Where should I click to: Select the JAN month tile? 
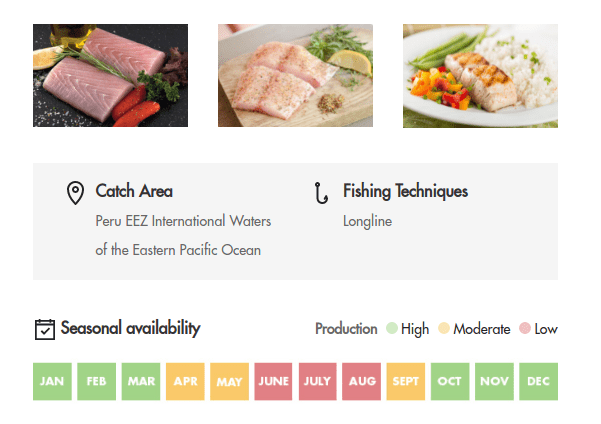[52, 381]
